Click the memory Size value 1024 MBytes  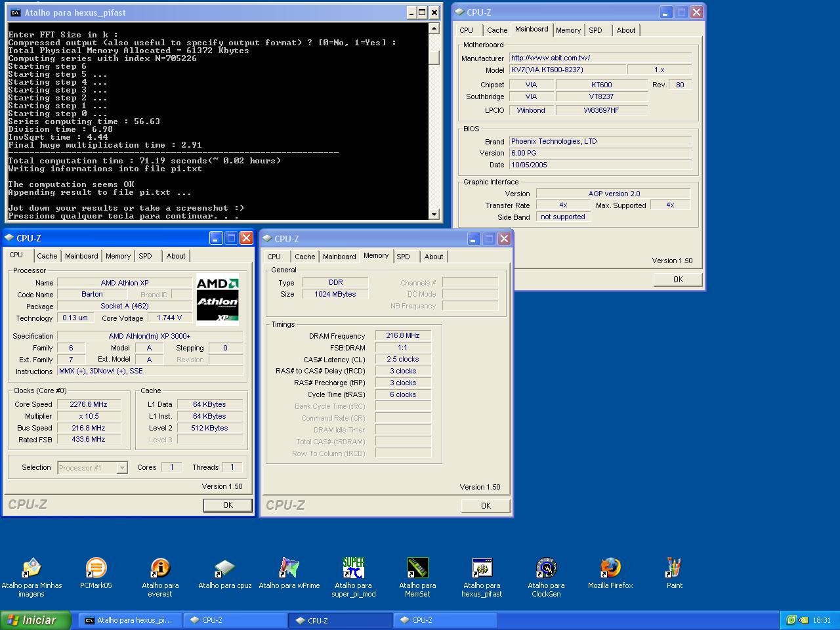(x=335, y=294)
